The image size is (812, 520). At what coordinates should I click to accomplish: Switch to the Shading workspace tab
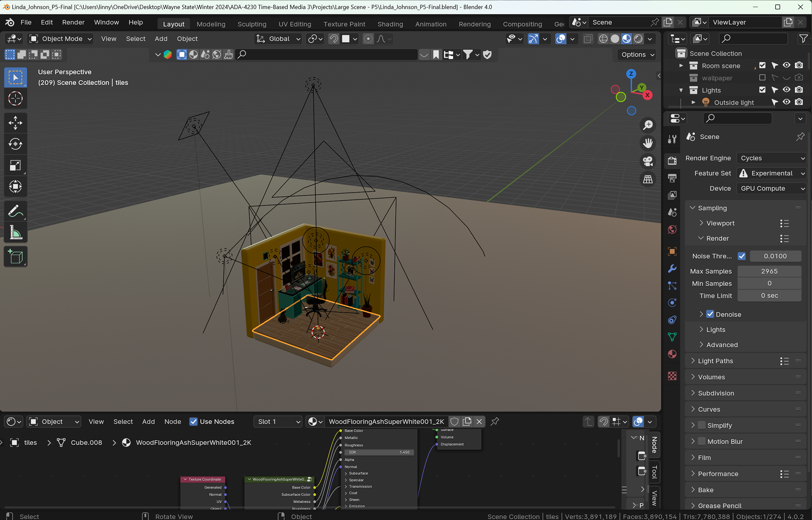(x=390, y=24)
